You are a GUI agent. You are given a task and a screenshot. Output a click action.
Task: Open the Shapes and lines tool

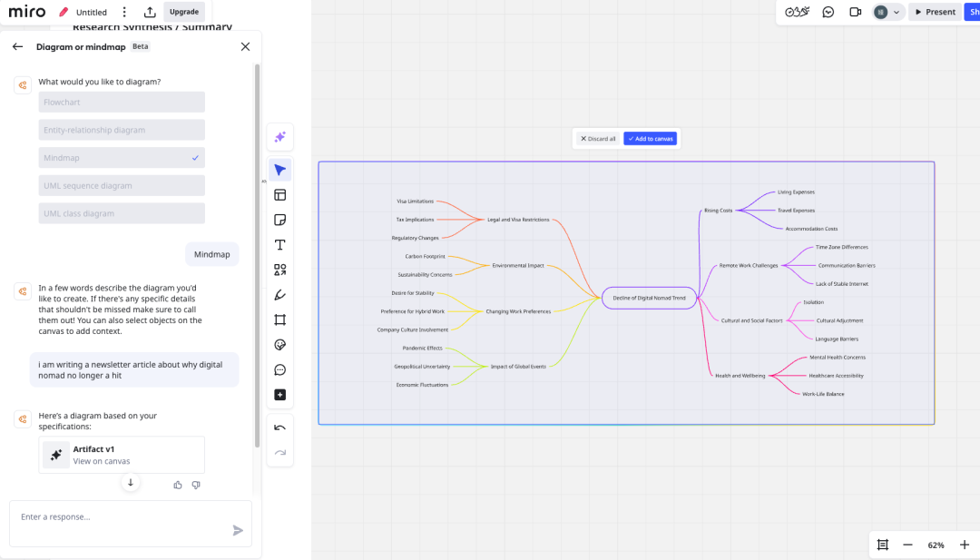[280, 270]
